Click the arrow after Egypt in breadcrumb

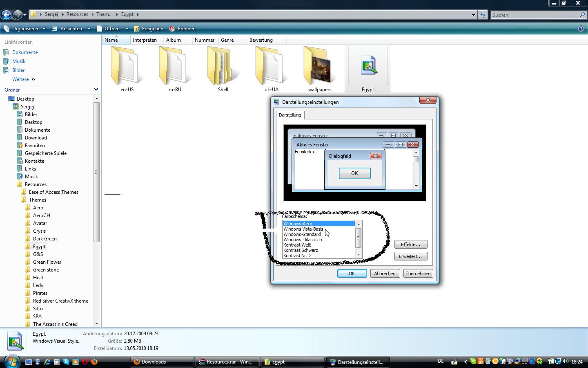coord(138,14)
